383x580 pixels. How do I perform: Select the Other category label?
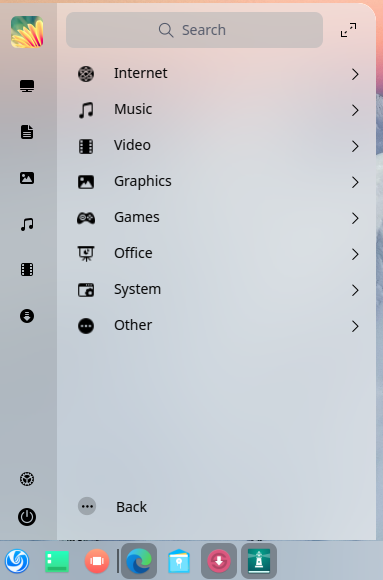(133, 325)
